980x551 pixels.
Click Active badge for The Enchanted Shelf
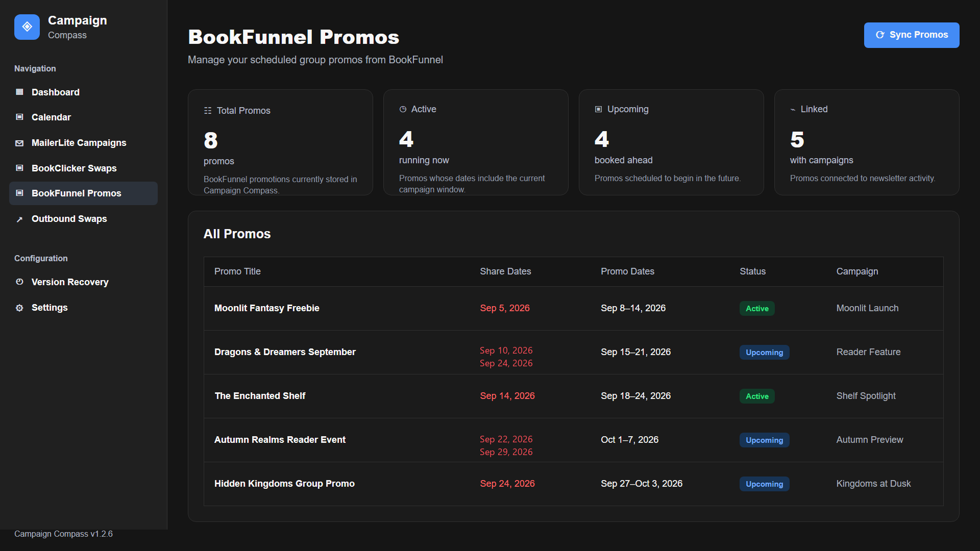(x=757, y=396)
